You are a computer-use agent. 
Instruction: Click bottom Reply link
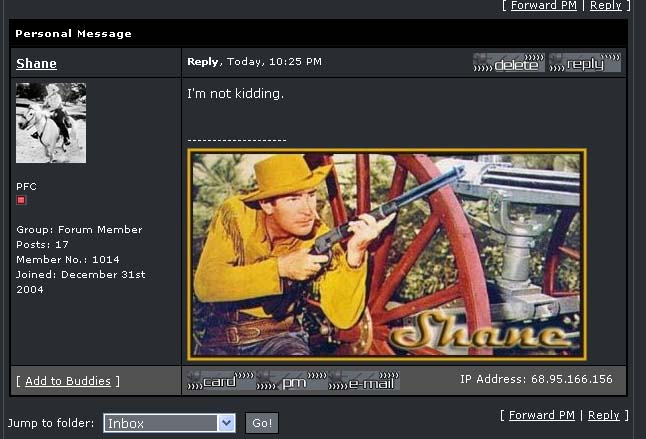[604, 415]
